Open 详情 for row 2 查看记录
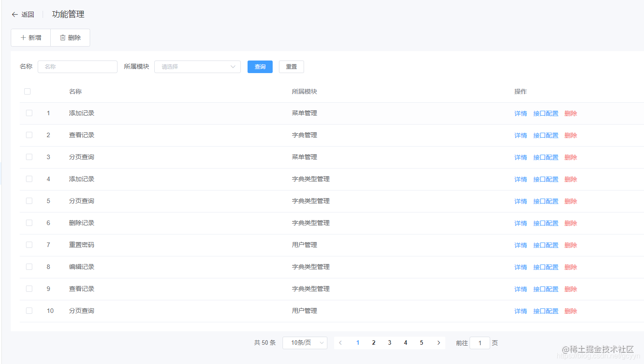Viewport: 644px width, 364px height. click(521, 135)
